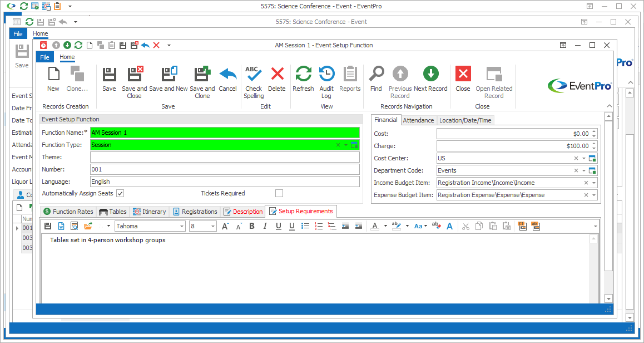Apply double underline formatting
This screenshot has height=343, width=644.
pyautogui.click(x=292, y=226)
